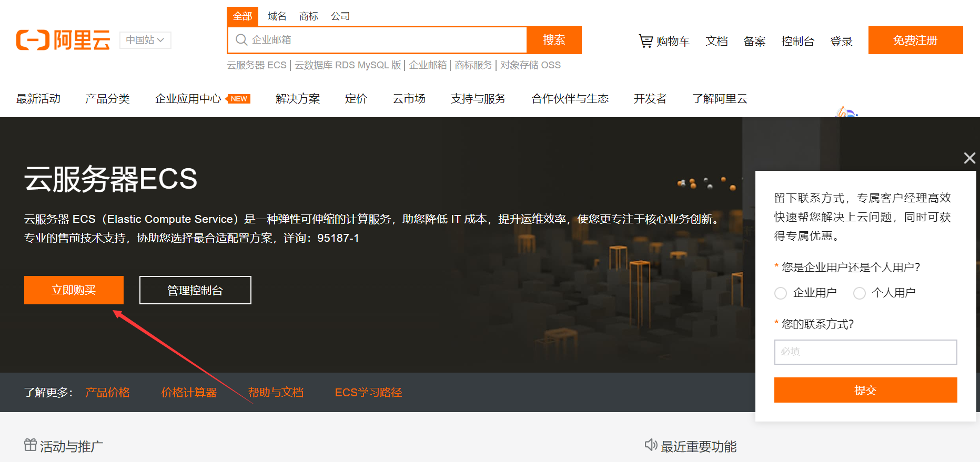980x462 pixels.
Task: Click the 搜索 button
Action: click(x=554, y=40)
